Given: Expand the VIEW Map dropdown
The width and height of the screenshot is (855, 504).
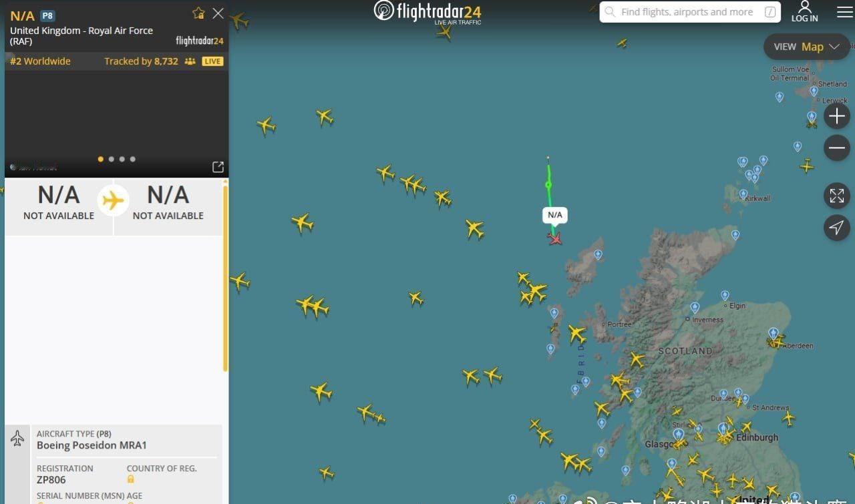Looking at the screenshot, I should 806,47.
